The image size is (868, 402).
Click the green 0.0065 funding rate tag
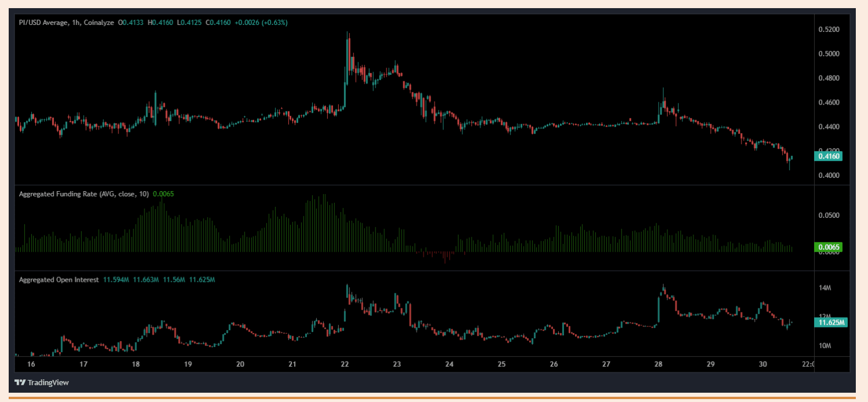click(x=829, y=247)
